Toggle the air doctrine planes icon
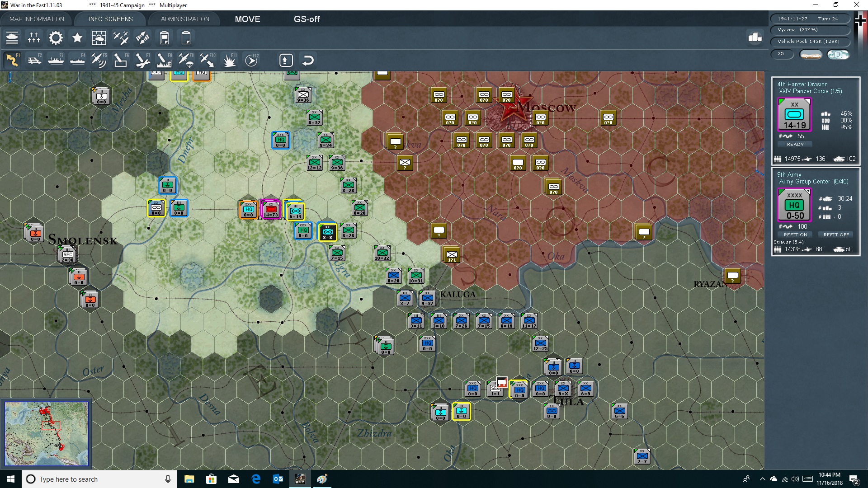 coord(121,38)
